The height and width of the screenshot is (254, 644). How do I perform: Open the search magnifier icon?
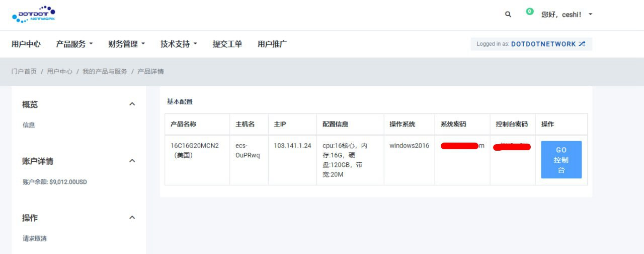coord(508,15)
